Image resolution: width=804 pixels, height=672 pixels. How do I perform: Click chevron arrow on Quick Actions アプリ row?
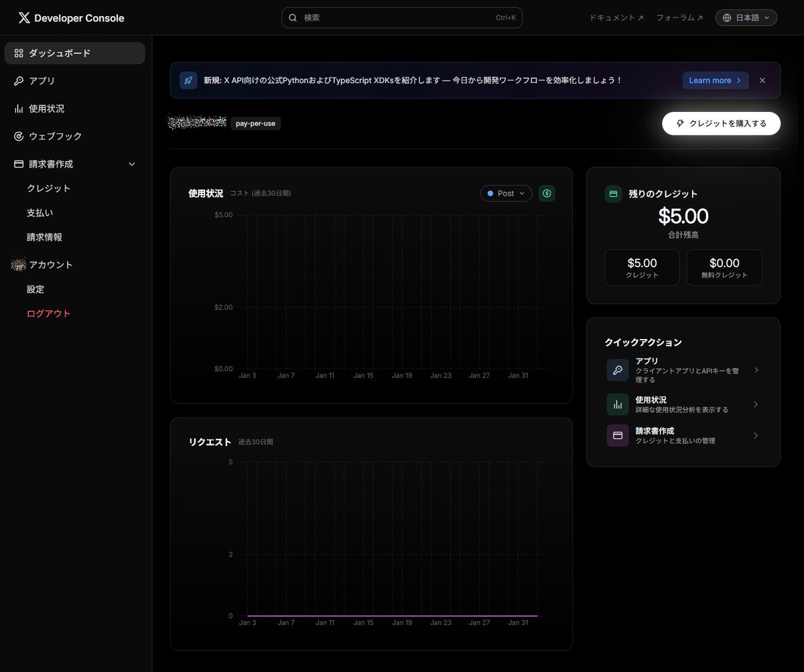[x=756, y=370]
